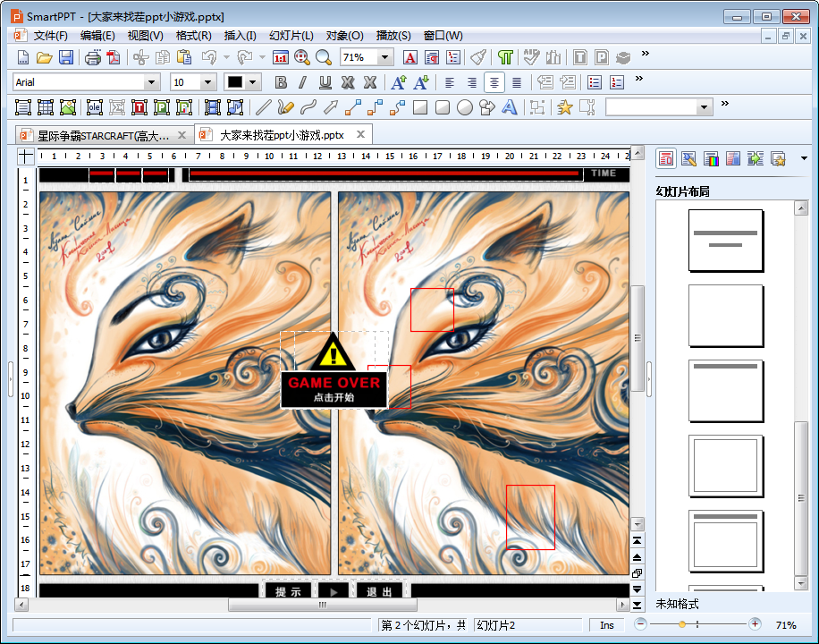Viewport: 819px width, 644px height.
Task: Toggle justified alignment button
Action: pos(517,82)
